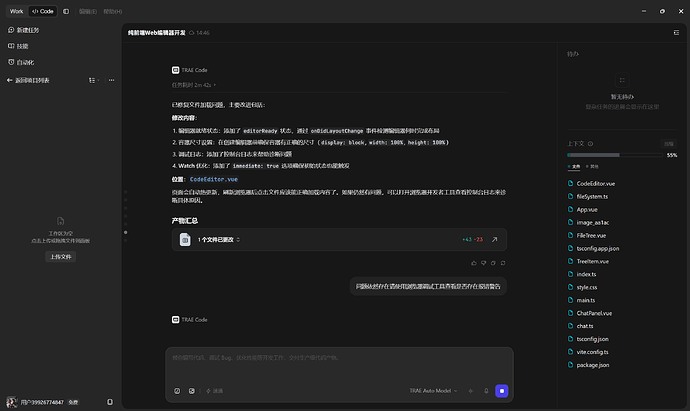690x411 pixels.
Task: Open the 技能 skills section
Action: tap(18, 46)
